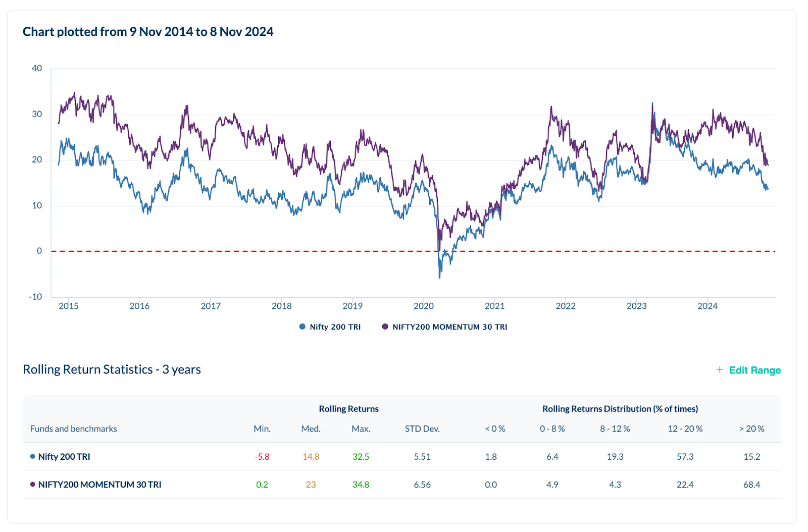
Task: Click the Funds and benchmarks header
Action: point(74,429)
